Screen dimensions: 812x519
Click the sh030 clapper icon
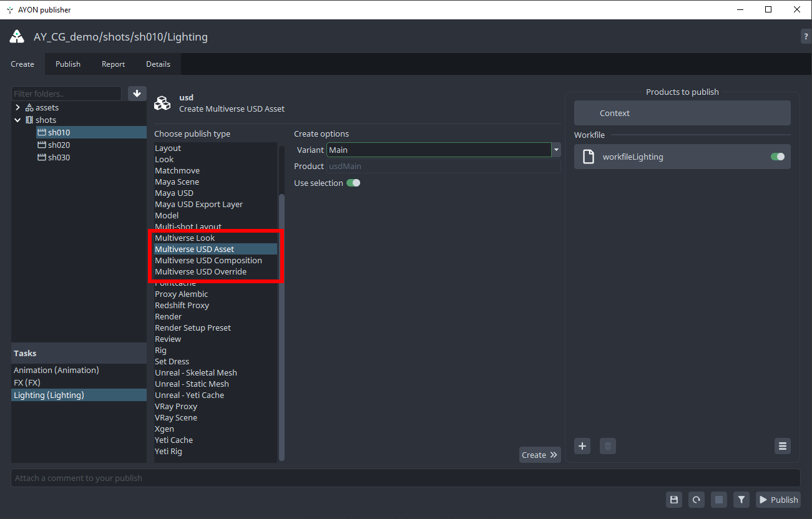pos(42,158)
